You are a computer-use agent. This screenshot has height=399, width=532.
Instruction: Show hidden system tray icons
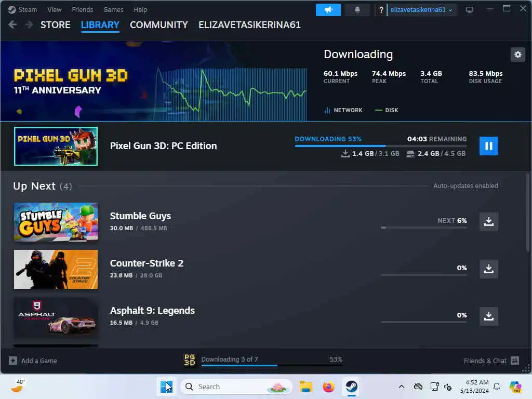pyautogui.click(x=402, y=387)
